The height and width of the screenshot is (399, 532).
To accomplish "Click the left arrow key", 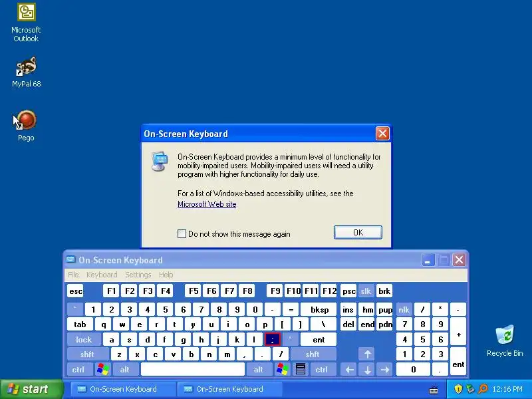I will (350, 369).
